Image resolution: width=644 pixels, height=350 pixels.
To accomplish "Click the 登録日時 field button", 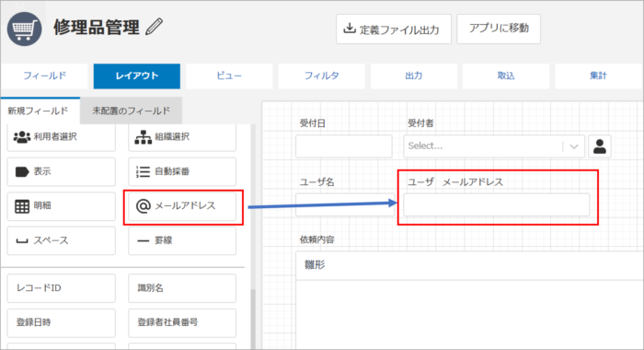I will click(x=62, y=323).
